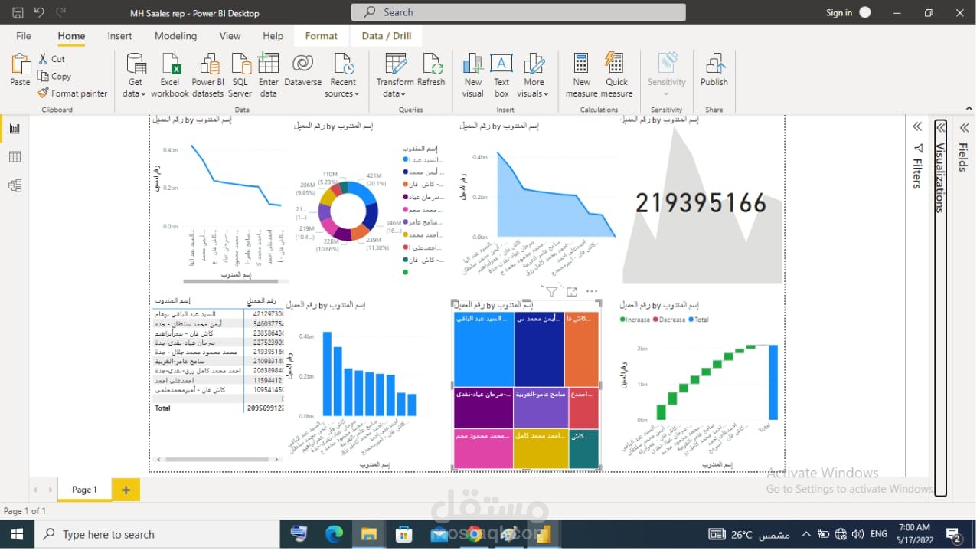Click the Undo icon in title bar
Image resolution: width=980 pixels, height=554 pixels.
click(x=39, y=12)
